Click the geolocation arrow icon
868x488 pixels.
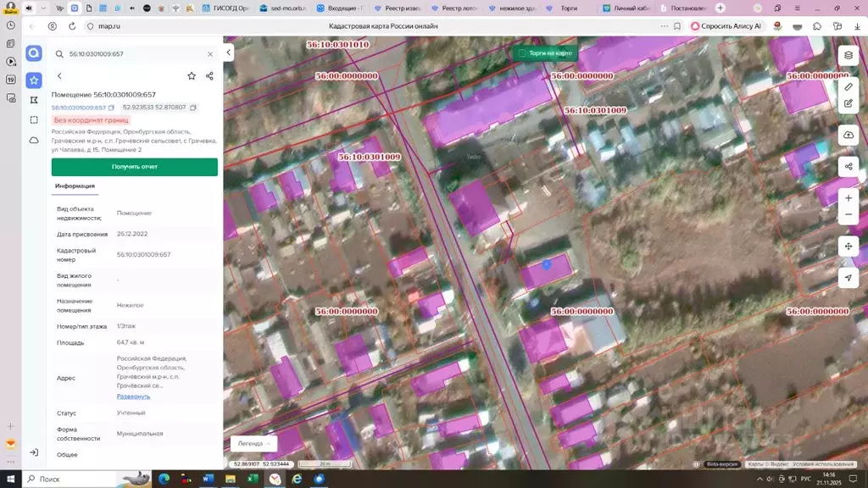pos(848,277)
